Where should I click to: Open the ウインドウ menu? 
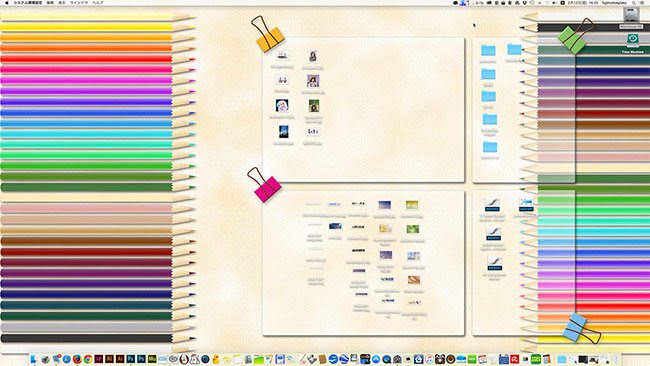click(79, 2)
